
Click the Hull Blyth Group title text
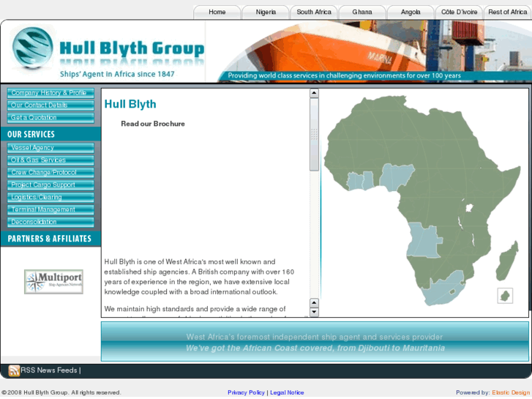(x=132, y=48)
